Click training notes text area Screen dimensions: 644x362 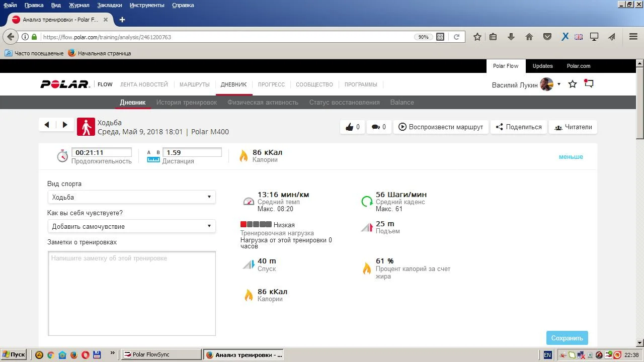(132, 293)
